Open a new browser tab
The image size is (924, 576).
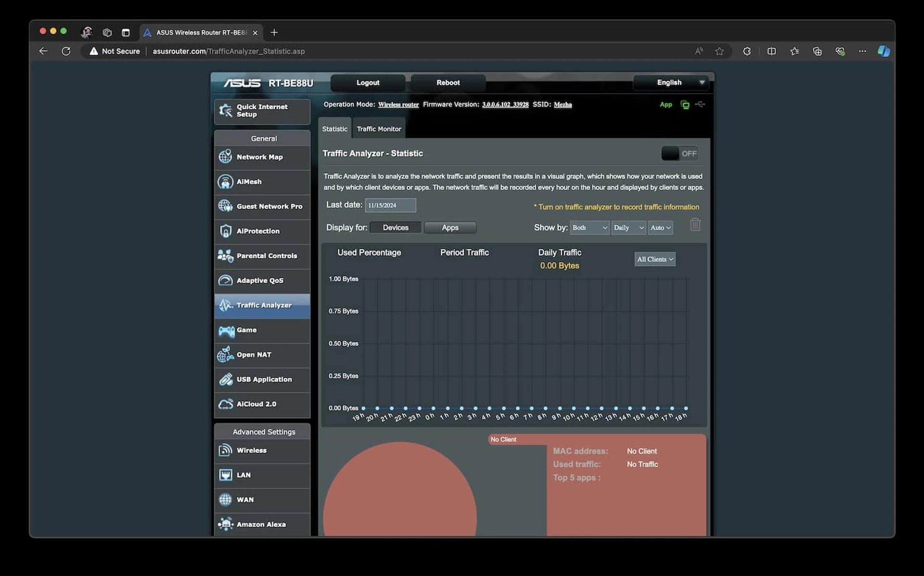click(x=274, y=32)
